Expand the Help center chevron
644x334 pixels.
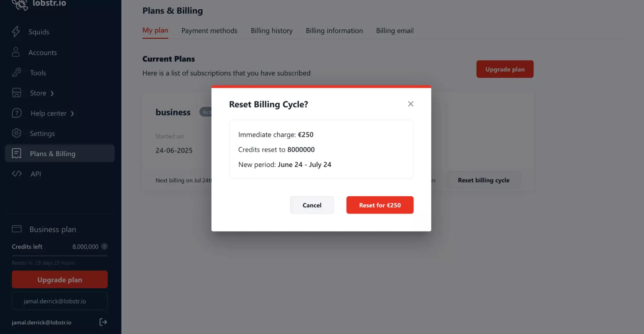(72, 113)
